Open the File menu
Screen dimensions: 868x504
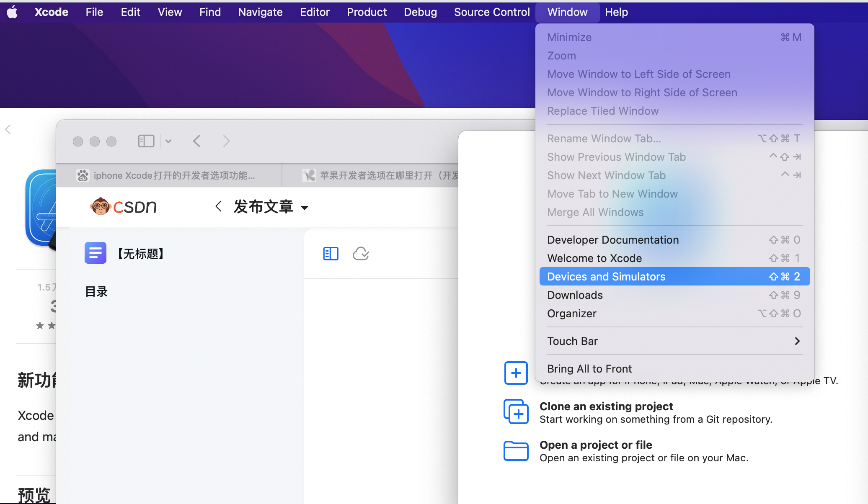click(94, 12)
